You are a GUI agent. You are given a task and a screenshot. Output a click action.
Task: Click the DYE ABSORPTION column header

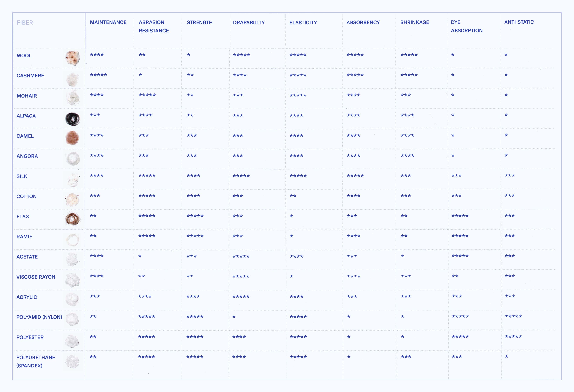(x=467, y=26)
